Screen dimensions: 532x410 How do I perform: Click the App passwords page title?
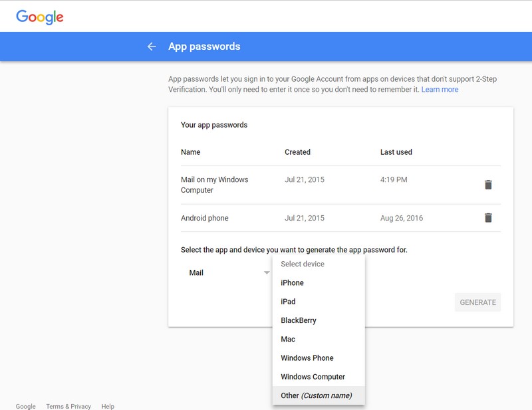204,47
